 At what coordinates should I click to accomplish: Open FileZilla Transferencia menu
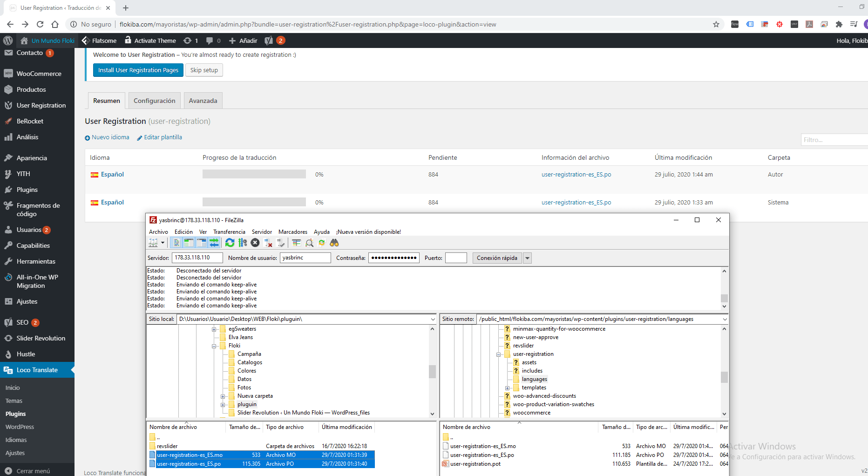click(x=229, y=232)
